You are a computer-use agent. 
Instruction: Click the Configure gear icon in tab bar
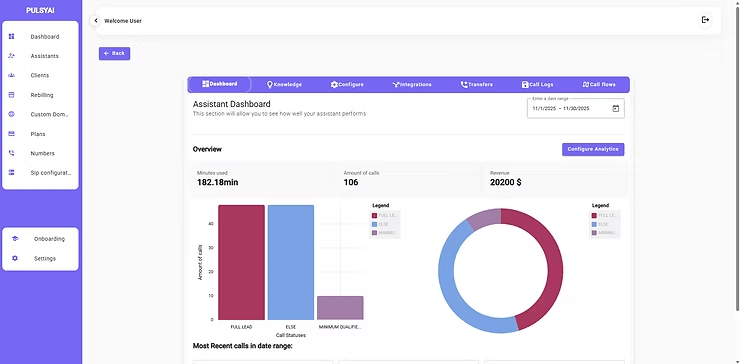tap(334, 85)
